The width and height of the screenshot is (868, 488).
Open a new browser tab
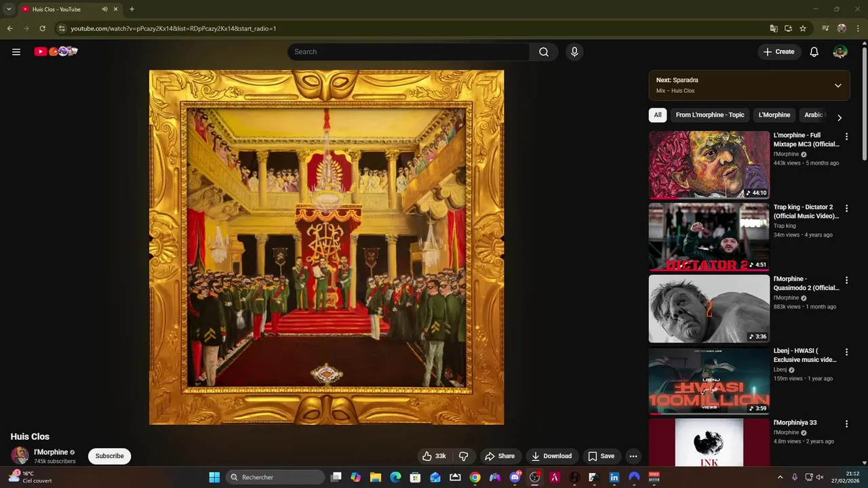[x=132, y=9]
